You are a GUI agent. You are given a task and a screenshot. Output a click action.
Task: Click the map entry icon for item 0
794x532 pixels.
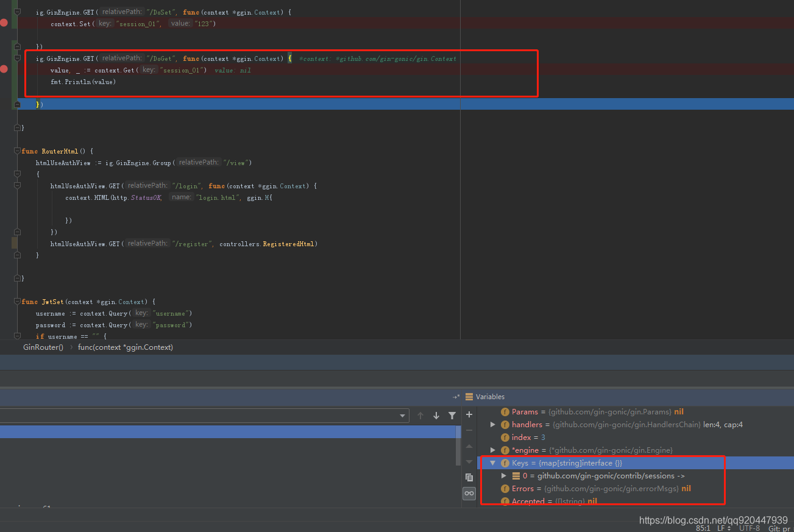pyautogui.click(x=516, y=476)
